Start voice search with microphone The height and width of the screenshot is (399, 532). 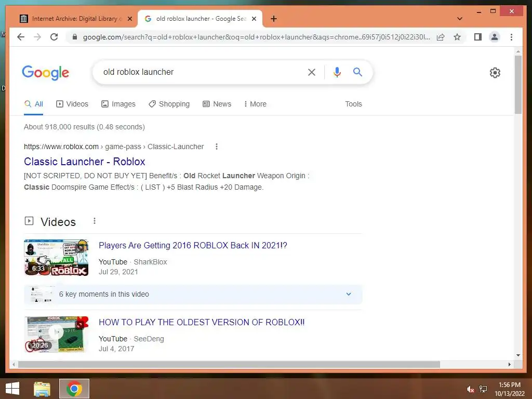pos(337,72)
